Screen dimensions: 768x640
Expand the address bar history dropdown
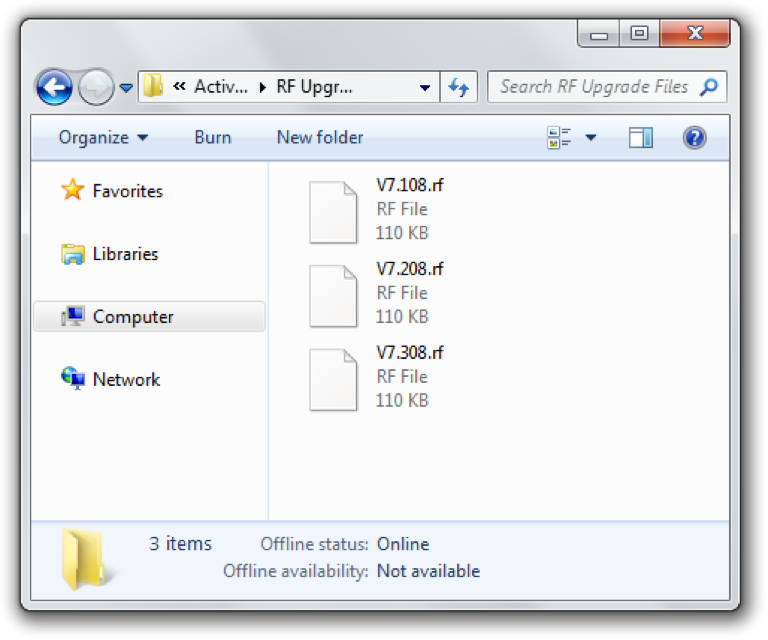(x=425, y=87)
